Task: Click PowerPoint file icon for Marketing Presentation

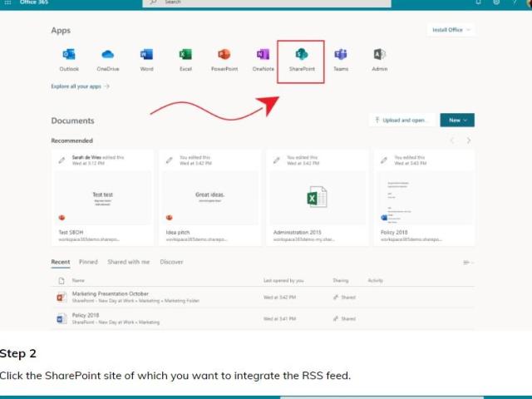Action: pyautogui.click(x=62, y=298)
